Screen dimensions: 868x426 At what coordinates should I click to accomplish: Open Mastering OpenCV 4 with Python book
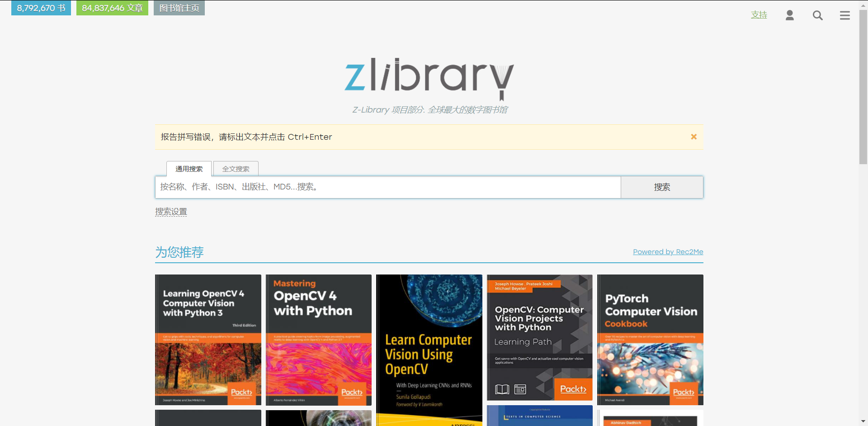[x=319, y=340]
